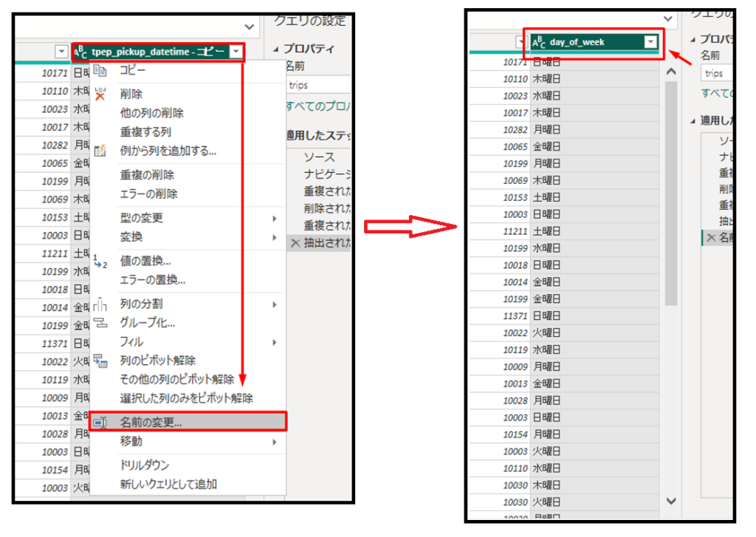Click the すべてのプロパティ link in left panel

[x=318, y=106]
